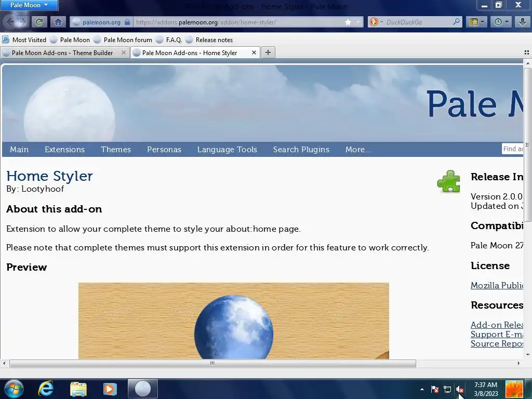This screenshot has width=532, height=399.
Task: Click the horizontal scrollbar left arrow
Action: pyautogui.click(x=4, y=363)
